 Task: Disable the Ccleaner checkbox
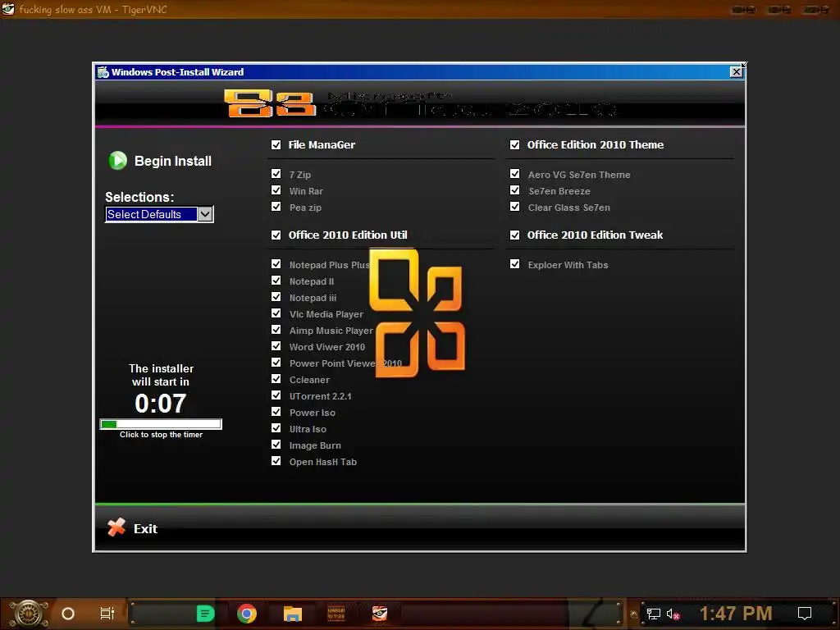tap(276, 379)
